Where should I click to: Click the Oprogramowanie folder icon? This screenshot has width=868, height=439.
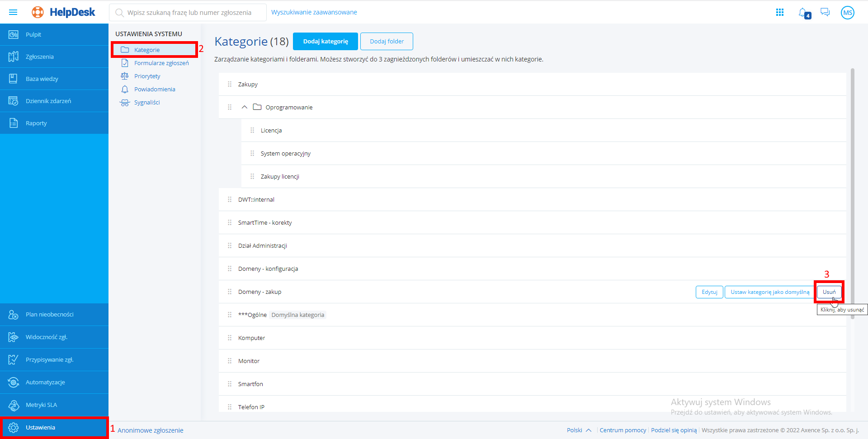tap(257, 107)
